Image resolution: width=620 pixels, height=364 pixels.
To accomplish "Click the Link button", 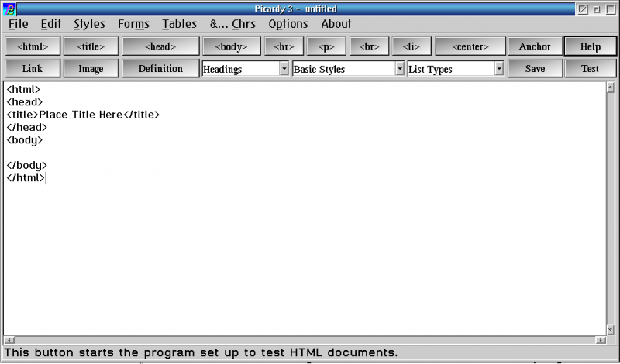I will click(33, 69).
